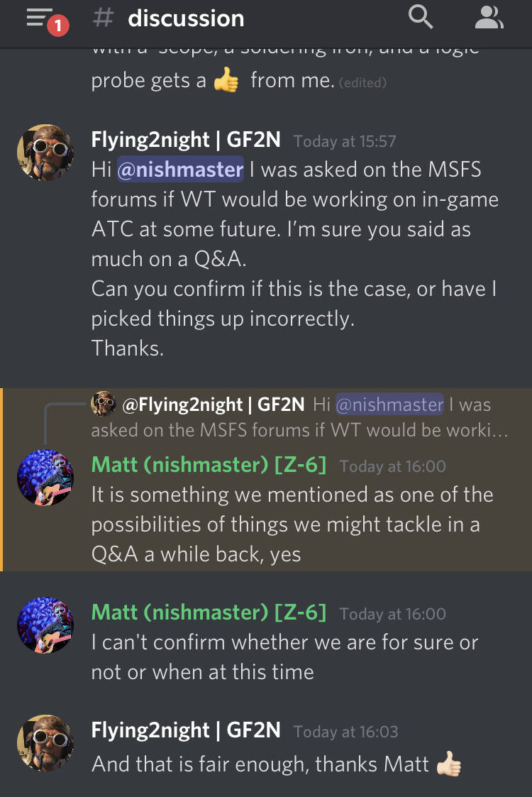This screenshot has height=797, width=532.
Task: Click the hash icon beside discussion
Action: coord(104,18)
